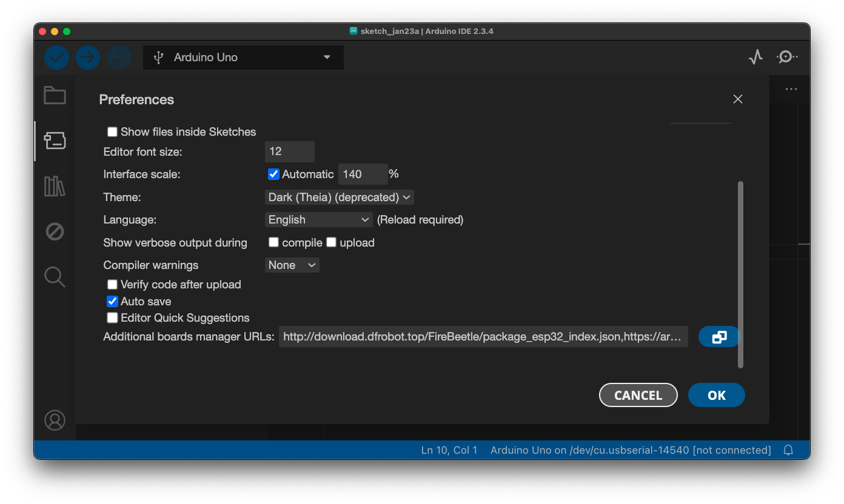Enable verbose output during compile

point(273,242)
